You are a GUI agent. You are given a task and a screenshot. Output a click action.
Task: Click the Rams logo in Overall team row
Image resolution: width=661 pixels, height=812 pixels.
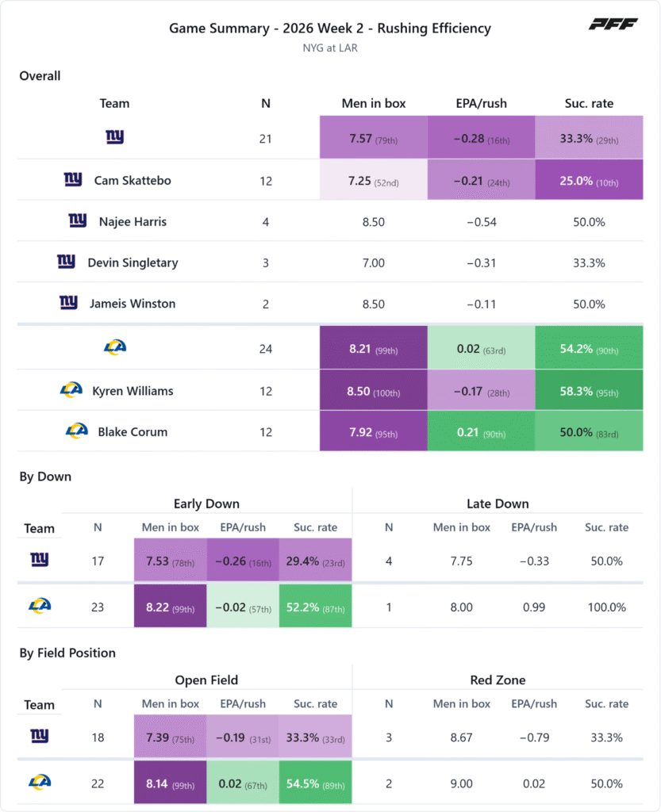coord(114,347)
